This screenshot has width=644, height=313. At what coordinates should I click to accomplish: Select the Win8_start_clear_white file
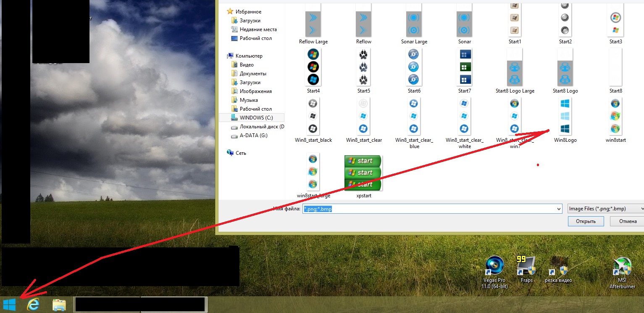coord(465,123)
